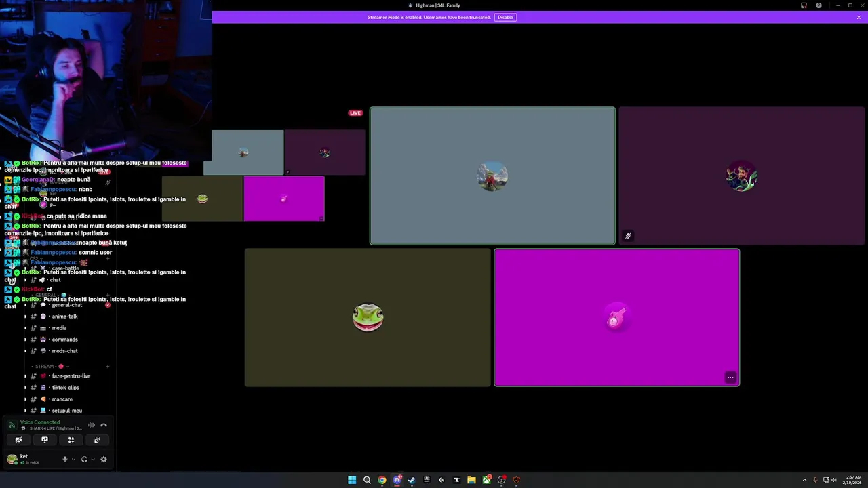Click the frog avatar in the olive tile
The width and height of the screenshot is (868, 488).
click(x=368, y=317)
